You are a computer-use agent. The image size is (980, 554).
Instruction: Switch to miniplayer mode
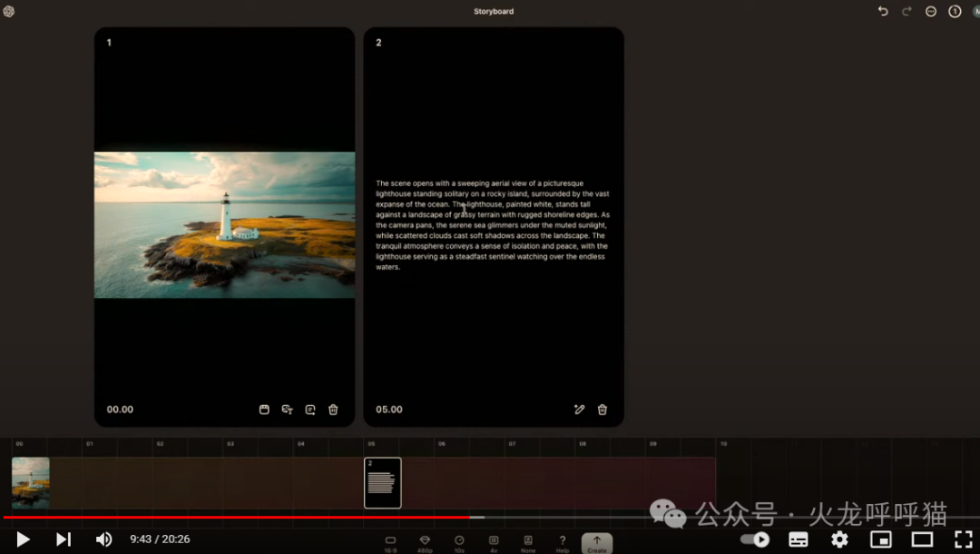click(880, 539)
